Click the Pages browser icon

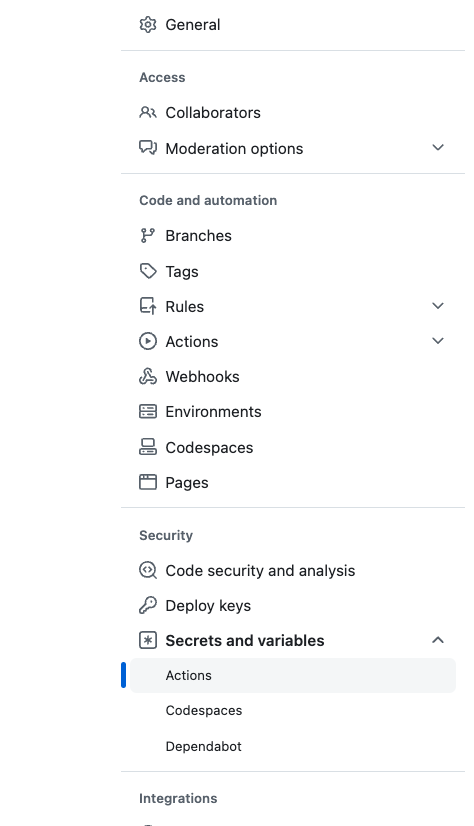[x=147, y=482]
